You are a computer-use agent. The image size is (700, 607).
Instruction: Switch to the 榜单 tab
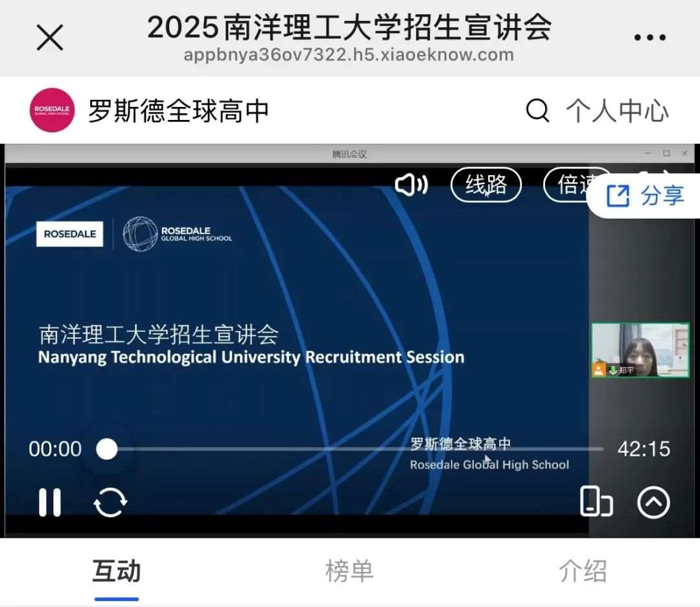coord(349,571)
